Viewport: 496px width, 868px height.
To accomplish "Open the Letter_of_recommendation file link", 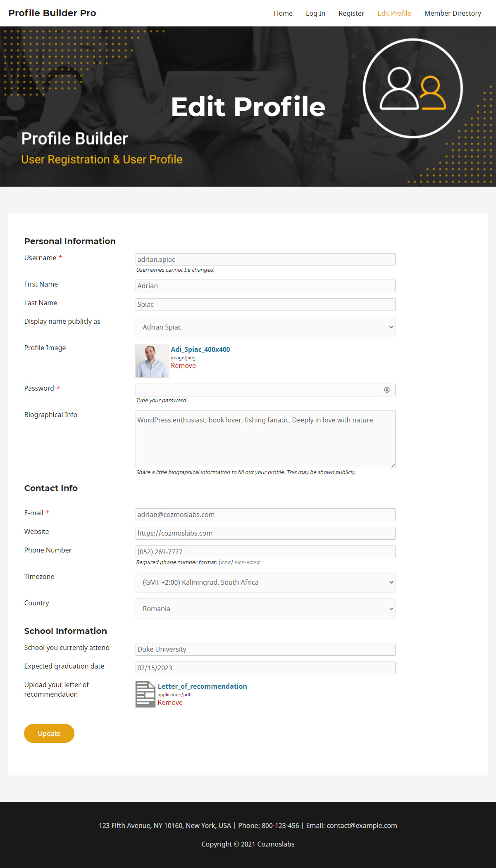I will tap(203, 686).
